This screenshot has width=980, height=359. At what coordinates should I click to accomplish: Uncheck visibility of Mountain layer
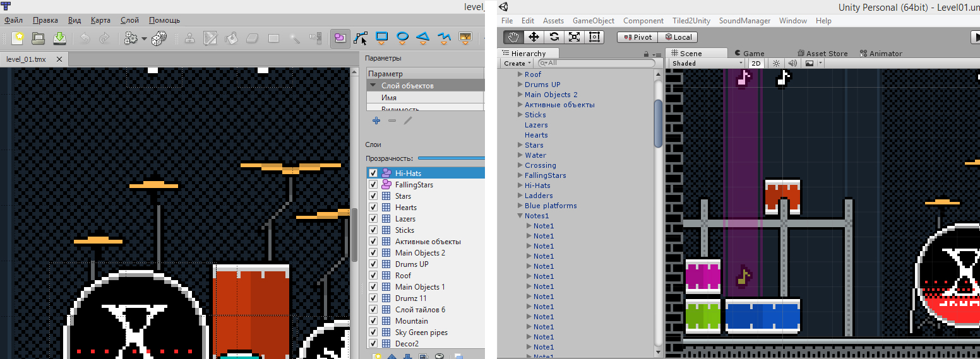(373, 321)
